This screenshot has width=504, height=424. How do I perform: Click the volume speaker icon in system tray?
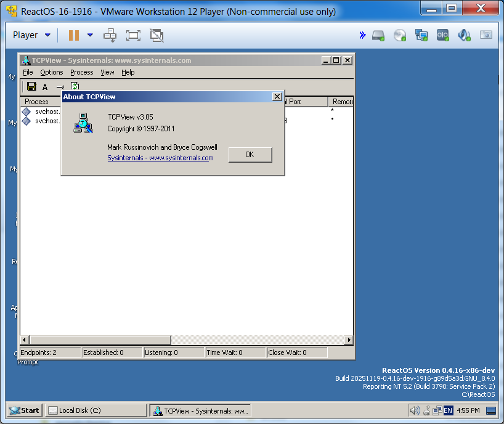point(415,410)
